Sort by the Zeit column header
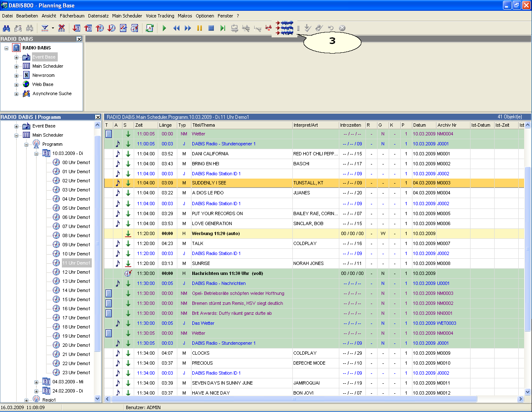The height and width of the screenshot is (412, 532). coord(145,125)
